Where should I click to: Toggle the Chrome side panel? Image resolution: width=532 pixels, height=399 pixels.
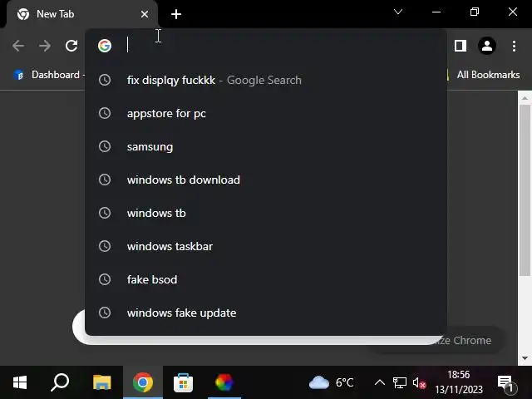[461, 46]
